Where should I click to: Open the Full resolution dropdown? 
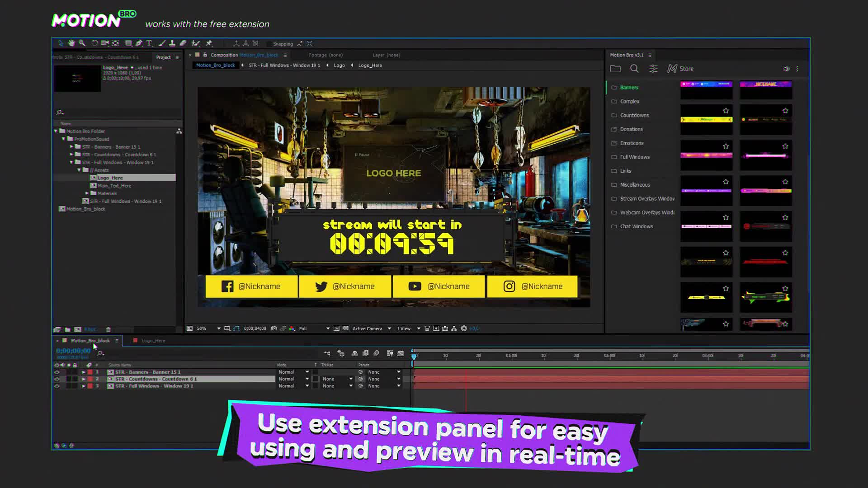[314, 328]
